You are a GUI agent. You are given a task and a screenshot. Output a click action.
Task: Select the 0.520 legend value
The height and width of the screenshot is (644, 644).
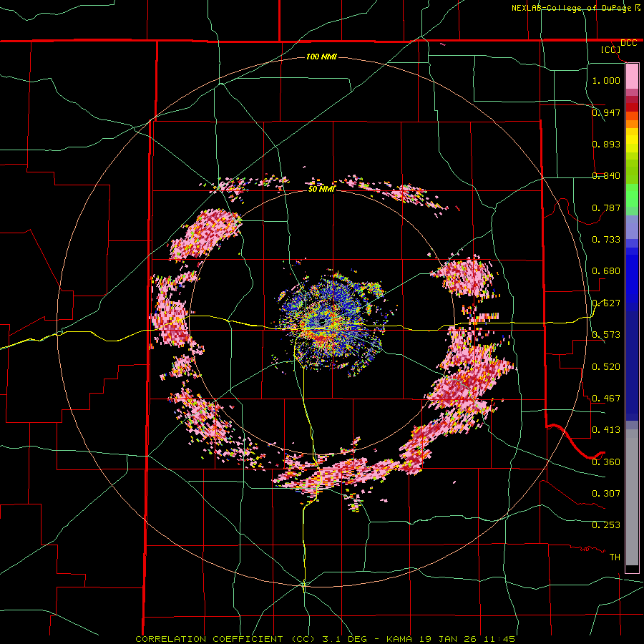606,367
